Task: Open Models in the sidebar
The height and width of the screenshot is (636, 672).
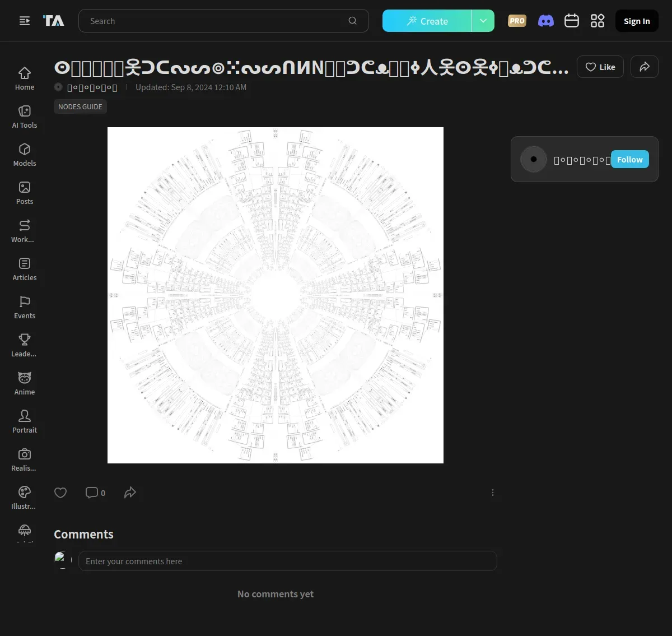Action: click(25, 155)
